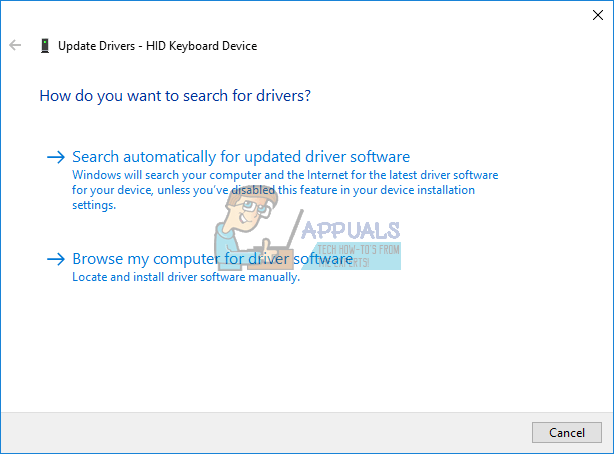Click the arrow icon beside Browse my computer
Image resolution: width=614 pixels, height=454 pixels.
click(x=56, y=259)
